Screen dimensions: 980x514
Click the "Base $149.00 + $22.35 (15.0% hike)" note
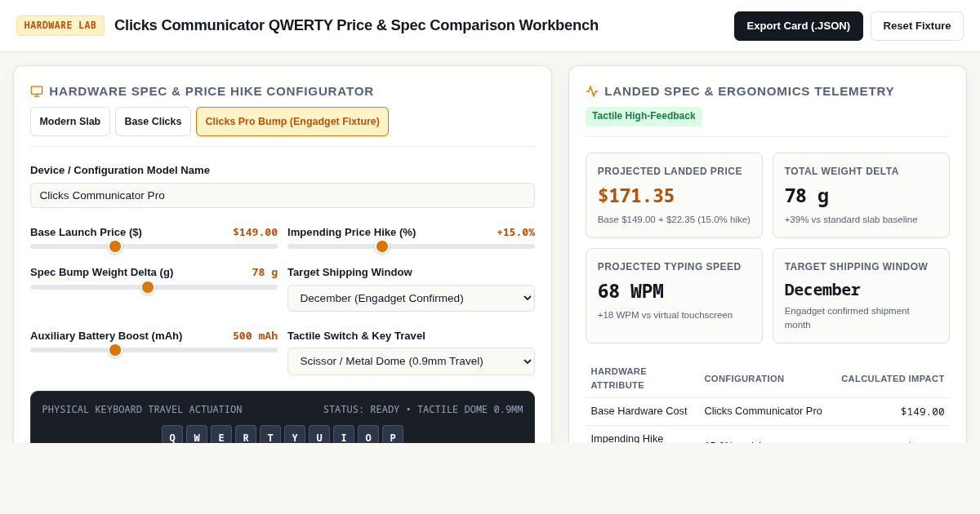point(674,219)
